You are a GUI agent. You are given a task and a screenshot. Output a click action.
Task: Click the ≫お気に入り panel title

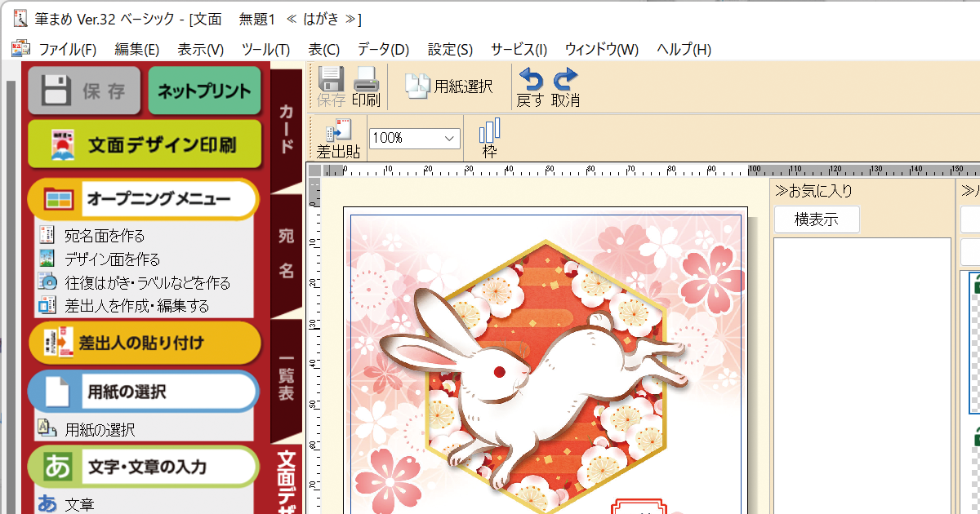[813, 191]
